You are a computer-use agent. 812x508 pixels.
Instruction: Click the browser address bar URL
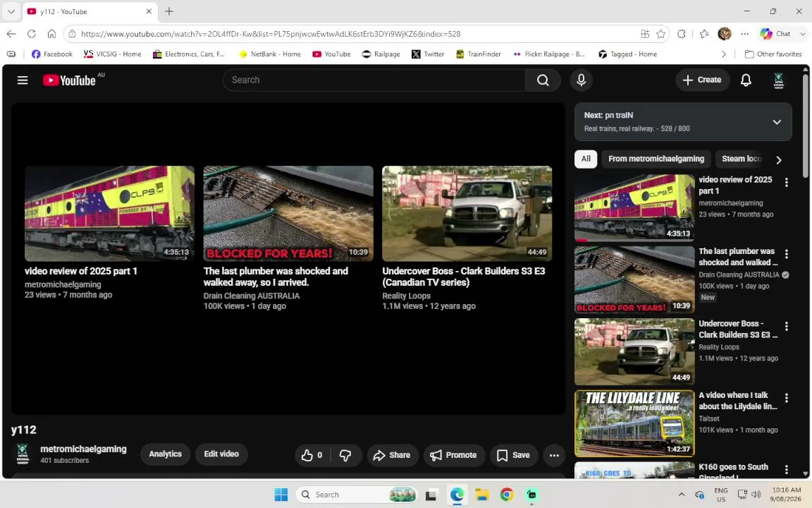click(x=271, y=34)
